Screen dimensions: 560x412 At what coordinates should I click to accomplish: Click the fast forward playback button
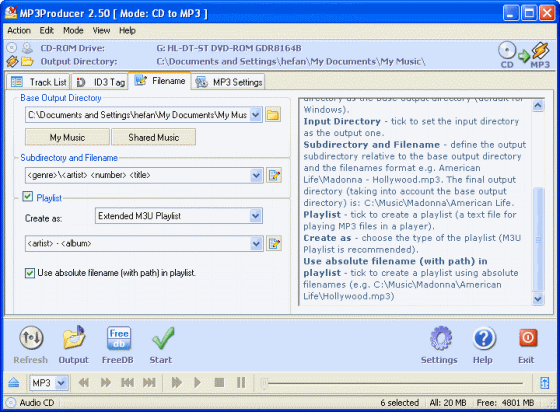click(x=106, y=383)
